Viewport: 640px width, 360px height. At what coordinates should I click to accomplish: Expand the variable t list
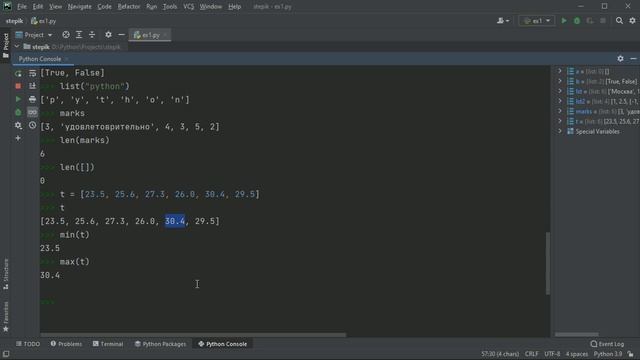560,121
